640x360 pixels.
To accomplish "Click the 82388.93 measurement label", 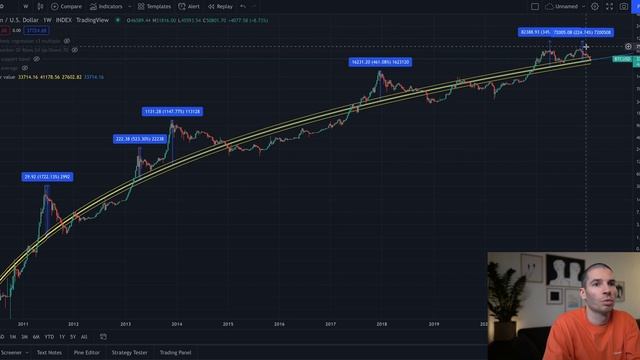I will [536, 32].
